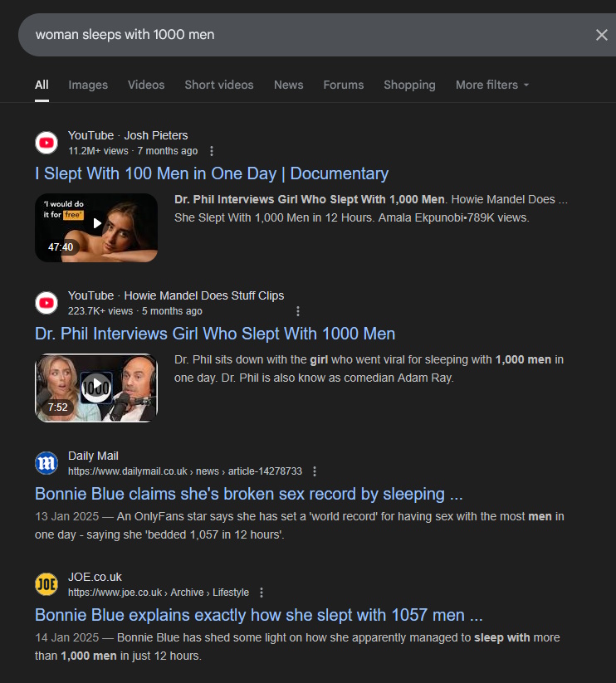616x683 pixels.
Task: Click the YouTube icon beside Howie Mandel Does Stuff Clips
Action: click(x=46, y=303)
